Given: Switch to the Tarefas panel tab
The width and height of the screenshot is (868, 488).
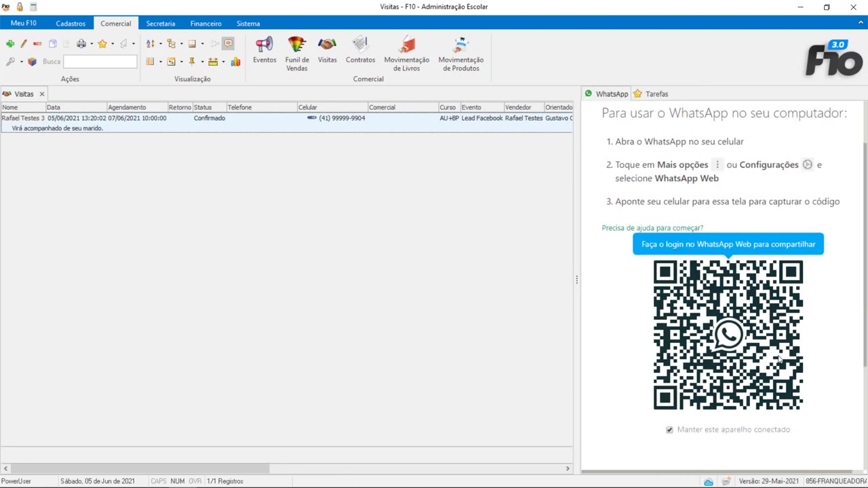Looking at the screenshot, I should point(651,94).
